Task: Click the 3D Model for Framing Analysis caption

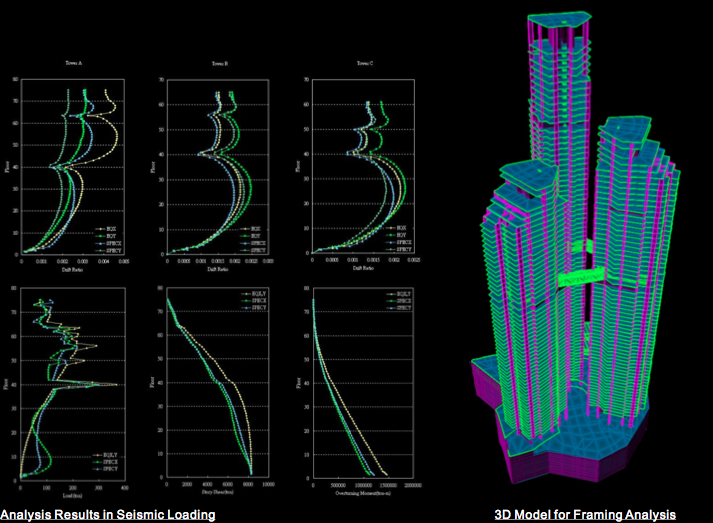Action: tap(585, 514)
